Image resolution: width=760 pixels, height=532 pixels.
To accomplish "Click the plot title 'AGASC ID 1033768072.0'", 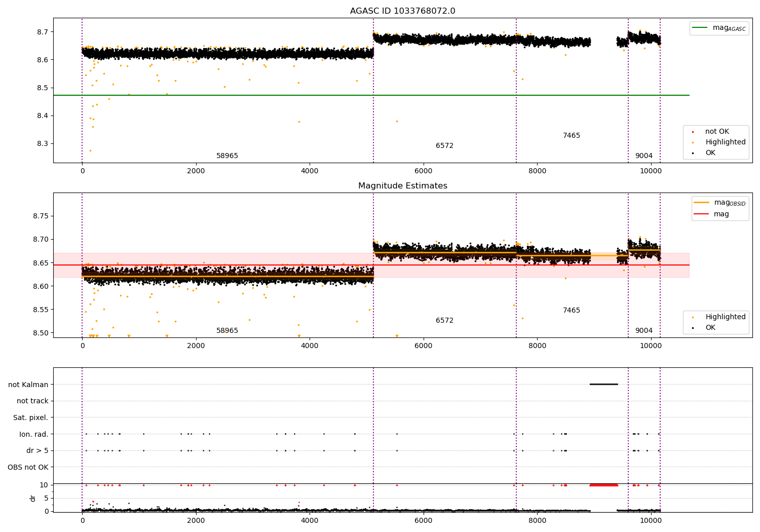I will pyautogui.click(x=402, y=11).
